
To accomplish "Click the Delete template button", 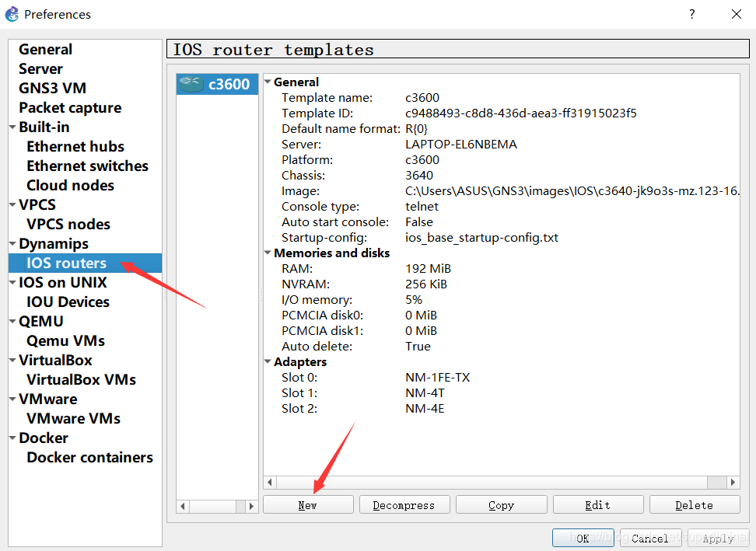I will pyautogui.click(x=695, y=505).
